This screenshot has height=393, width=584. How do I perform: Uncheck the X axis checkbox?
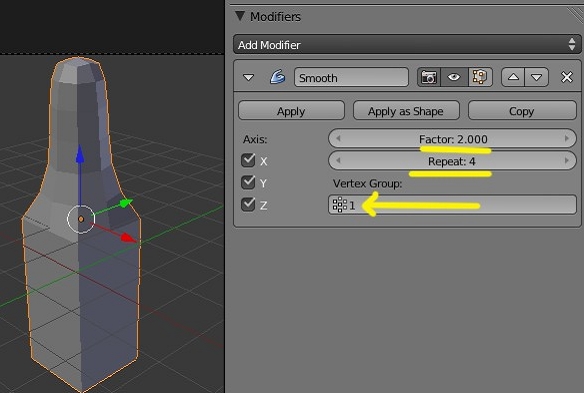(248, 160)
